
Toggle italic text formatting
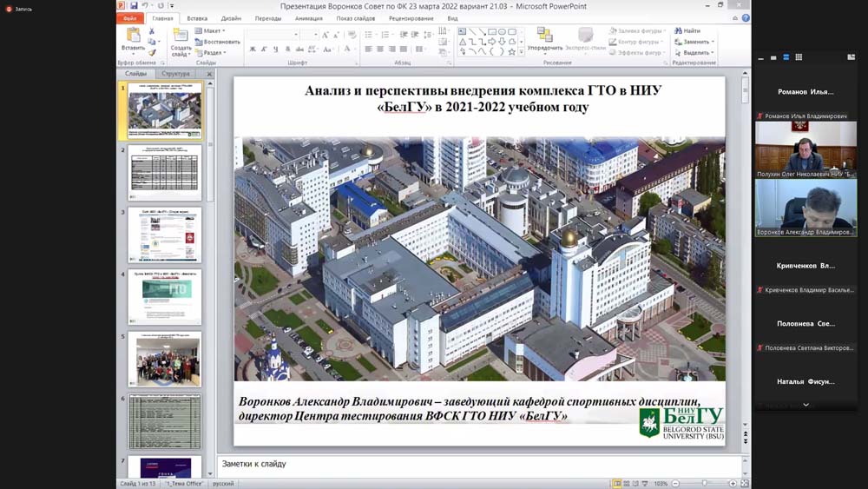pyautogui.click(x=264, y=50)
